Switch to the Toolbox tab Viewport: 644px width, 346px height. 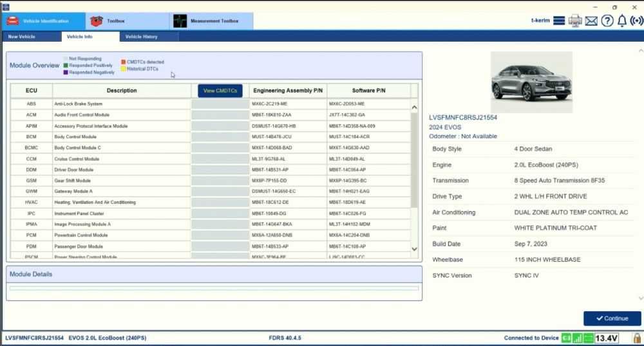128,21
